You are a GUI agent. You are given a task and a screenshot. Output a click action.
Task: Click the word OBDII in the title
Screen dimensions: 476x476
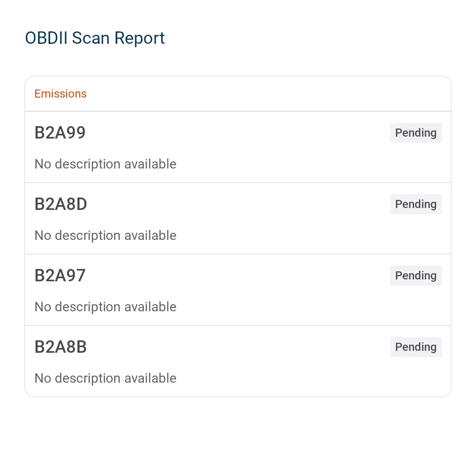[x=46, y=38]
